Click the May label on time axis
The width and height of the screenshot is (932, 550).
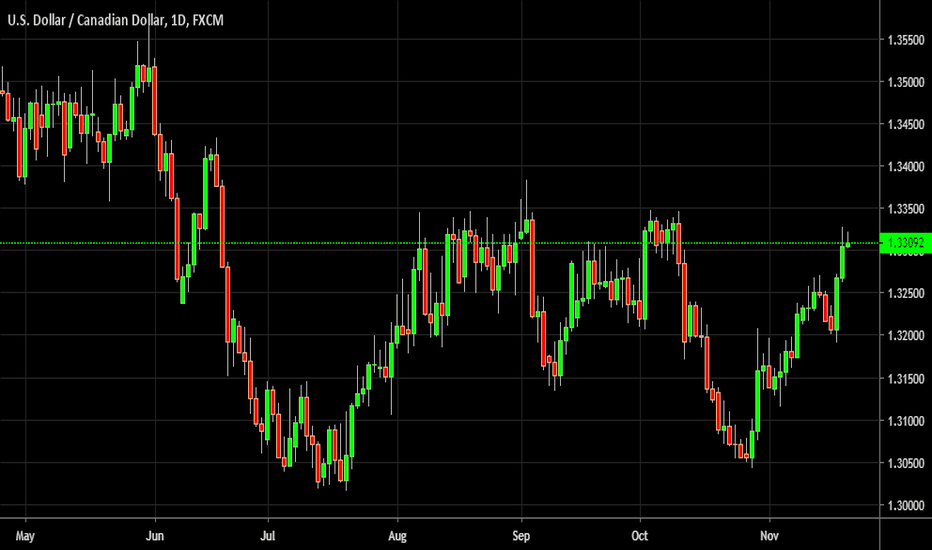pos(25,536)
